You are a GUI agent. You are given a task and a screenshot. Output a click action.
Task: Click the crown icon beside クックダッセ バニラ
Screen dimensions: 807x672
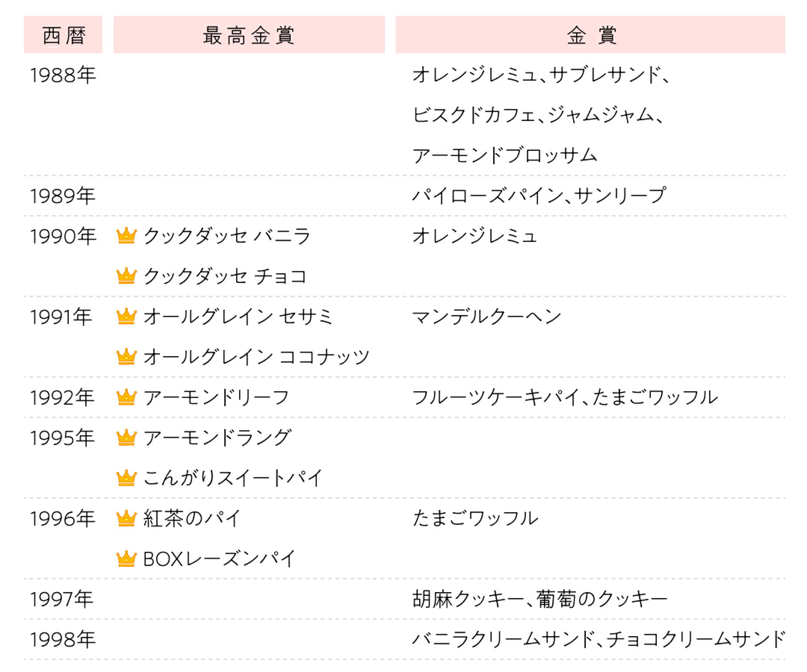(x=126, y=236)
